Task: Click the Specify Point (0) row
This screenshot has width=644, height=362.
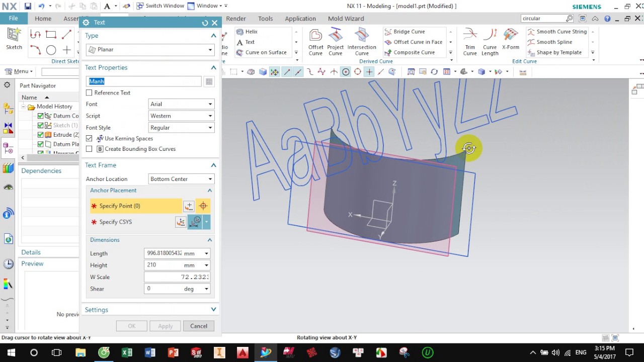Action: point(136,206)
